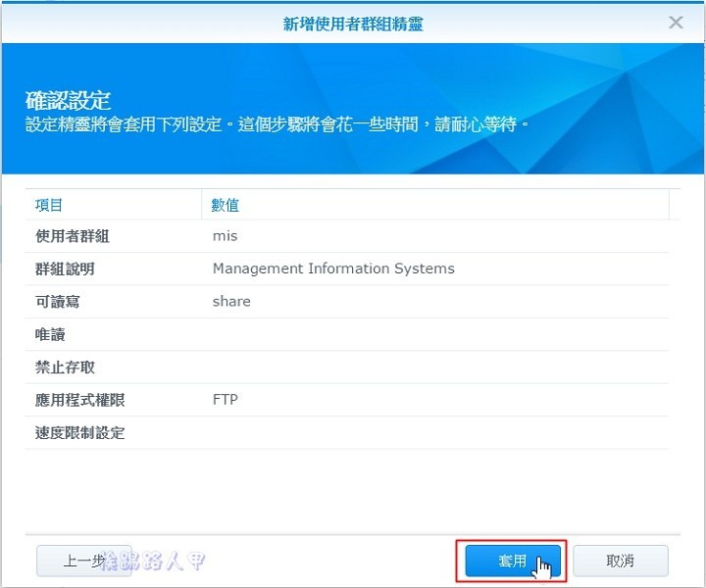Select the value mis

(225, 236)
